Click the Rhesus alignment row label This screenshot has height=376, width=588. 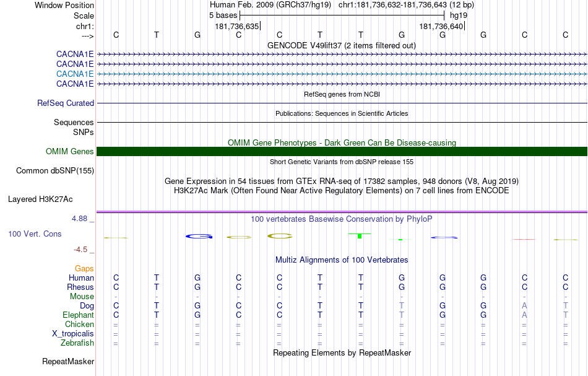coord(80,287)
